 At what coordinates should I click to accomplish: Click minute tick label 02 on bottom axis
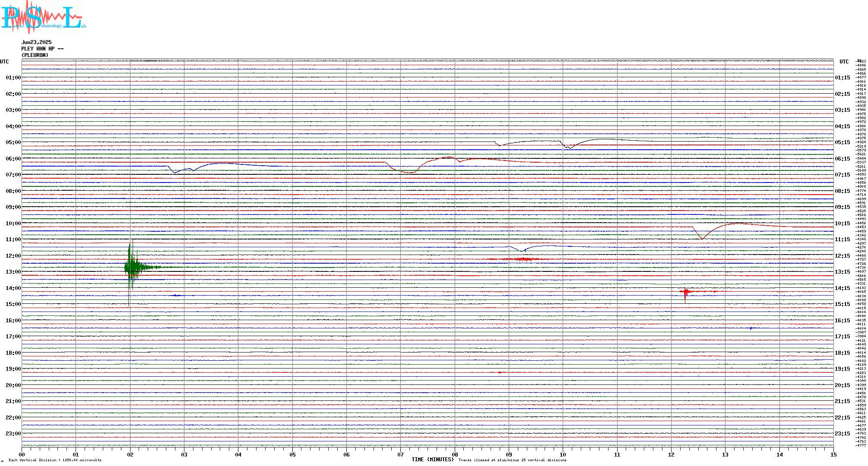130,455
